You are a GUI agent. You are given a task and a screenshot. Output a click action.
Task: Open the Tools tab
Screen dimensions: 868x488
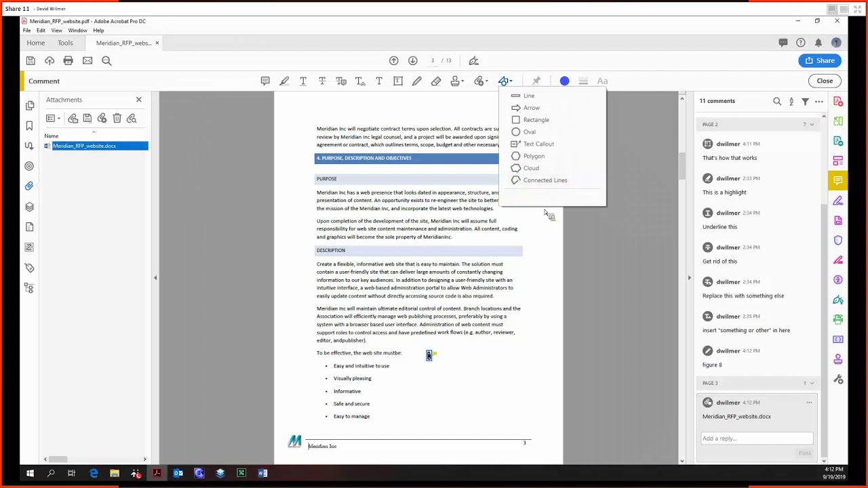[x=65, y=43]
